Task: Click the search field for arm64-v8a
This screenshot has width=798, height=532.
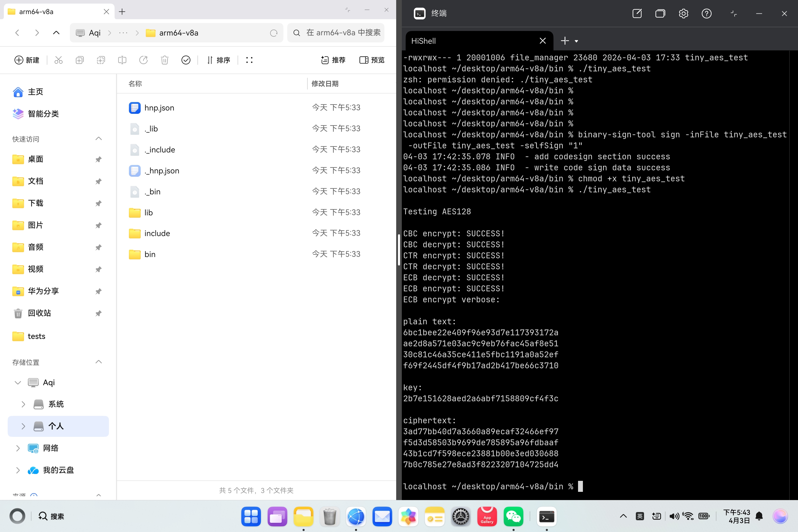Action: coord(336,32)
